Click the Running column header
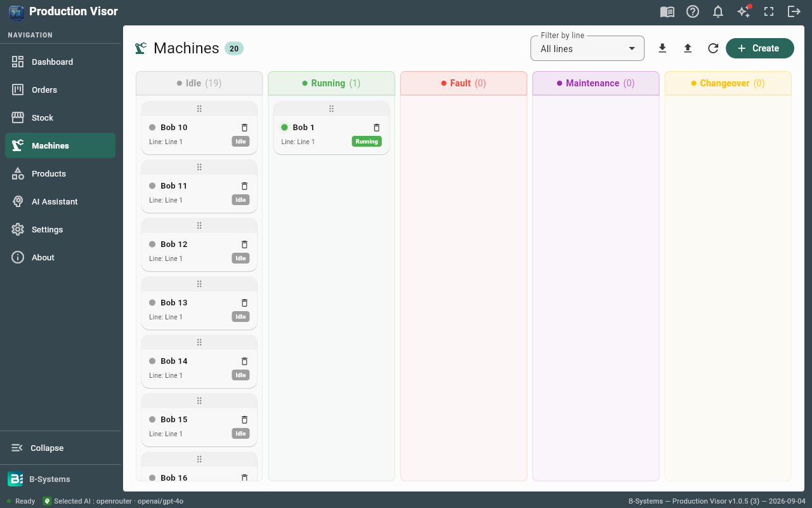 331,83
